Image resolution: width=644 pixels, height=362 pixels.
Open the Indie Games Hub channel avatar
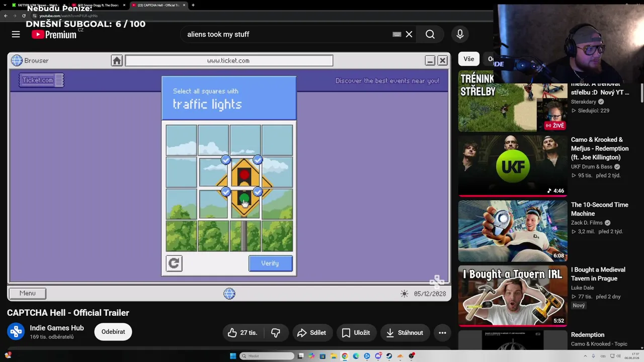[x=16, y=332]
